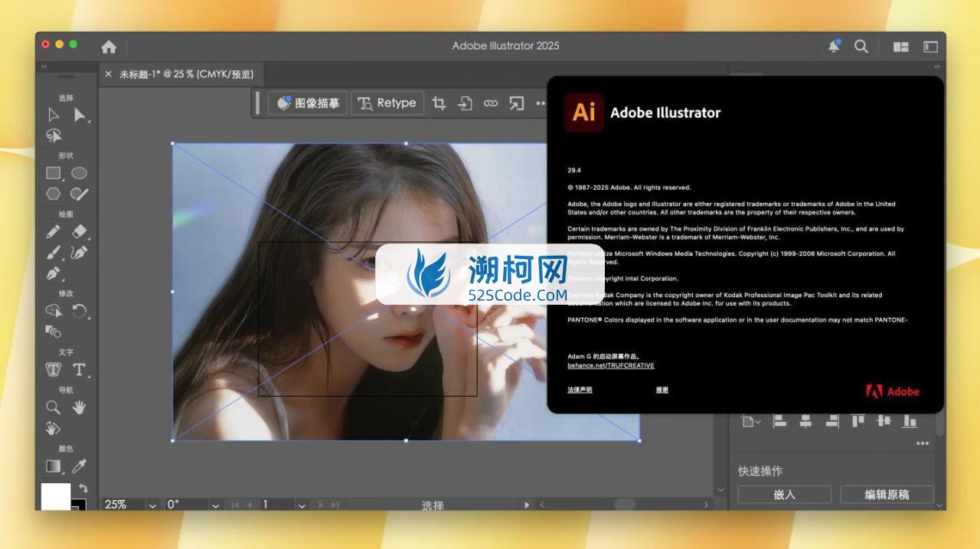
Task: Click horizontal align center icon
Action: pyautogui.click(x=805, y=420)
